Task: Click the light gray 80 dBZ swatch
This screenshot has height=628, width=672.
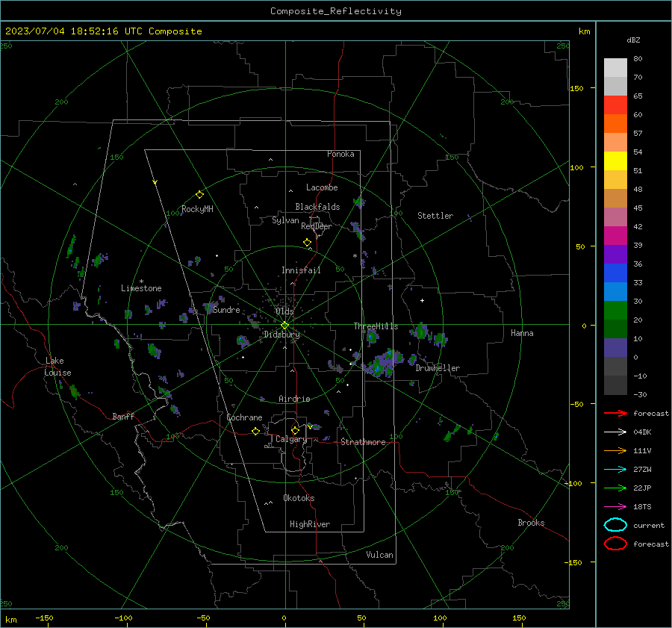Action: 615,68
